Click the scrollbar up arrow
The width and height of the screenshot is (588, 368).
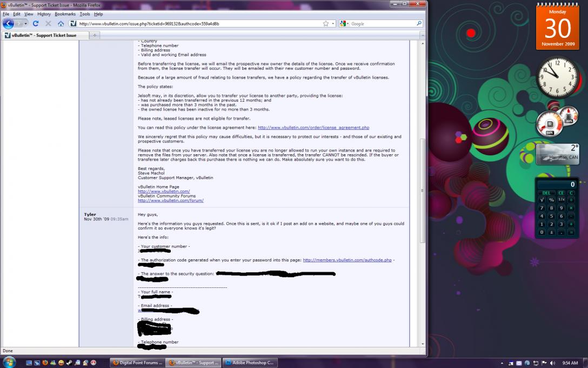tap(423, 43)
